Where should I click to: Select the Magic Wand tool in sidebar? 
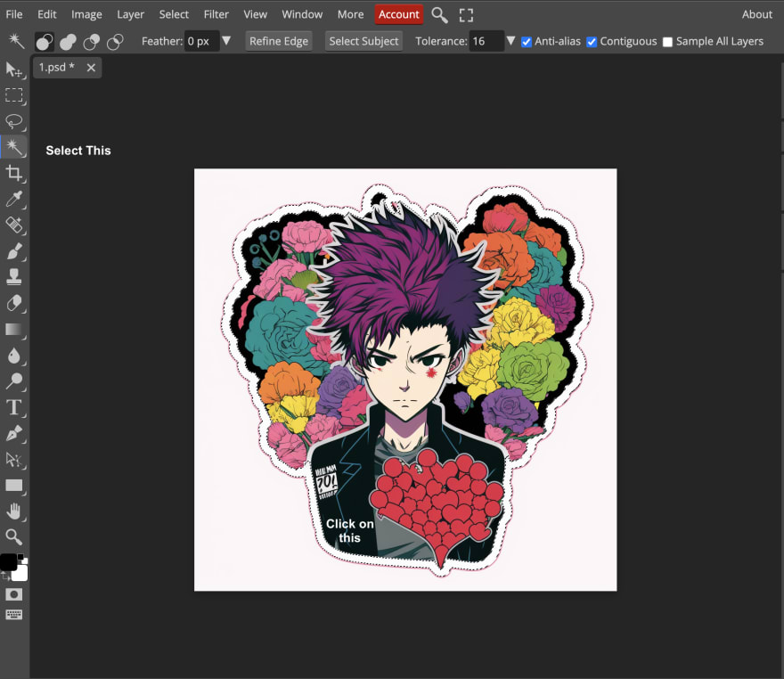click(x=14, y=147)
